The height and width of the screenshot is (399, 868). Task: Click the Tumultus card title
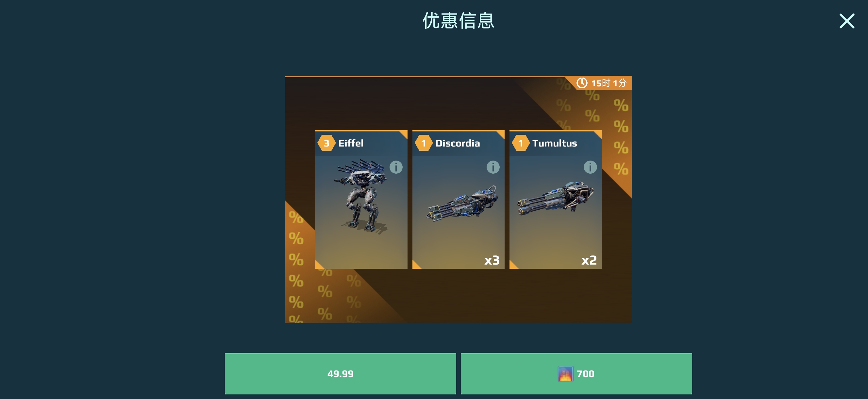(555, 143)
